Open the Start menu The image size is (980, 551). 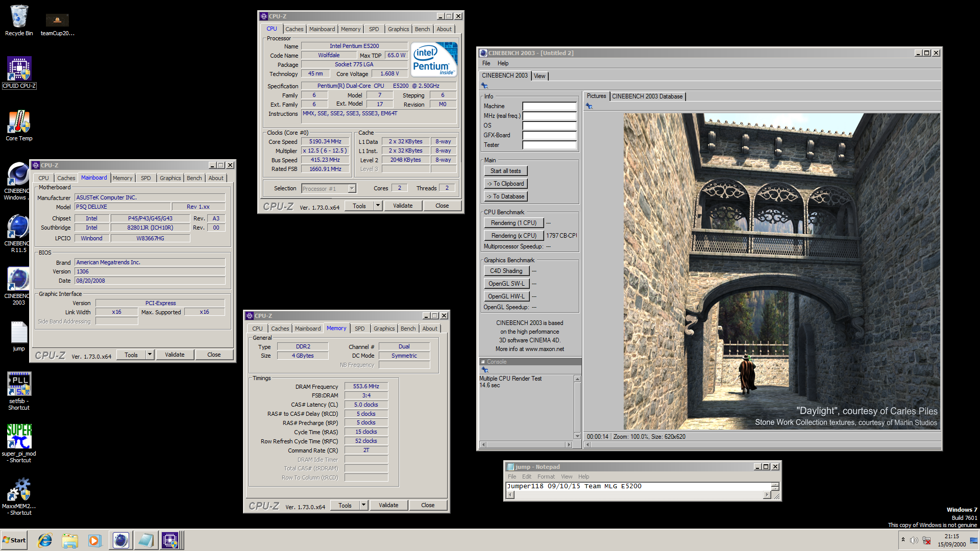14,540
